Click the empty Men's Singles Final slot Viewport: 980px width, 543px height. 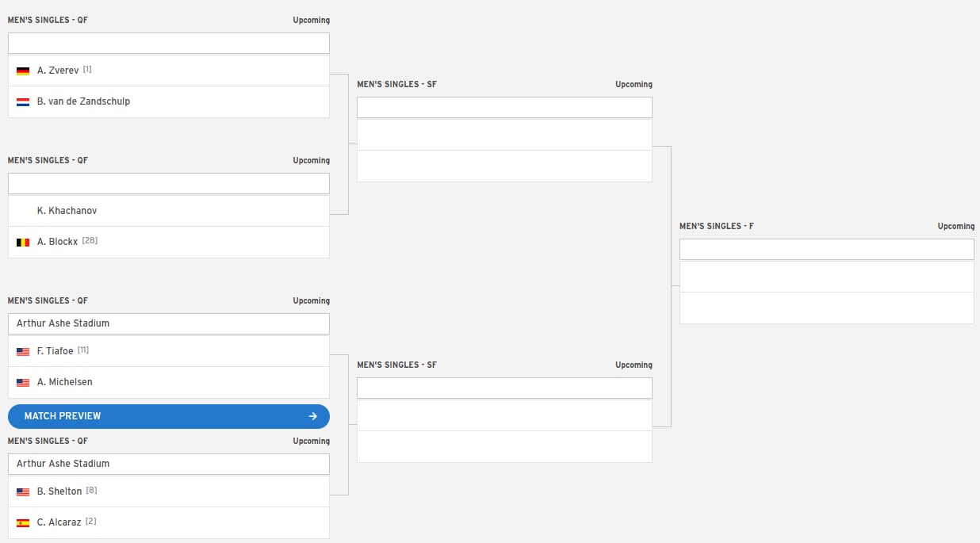click(827, 292)
